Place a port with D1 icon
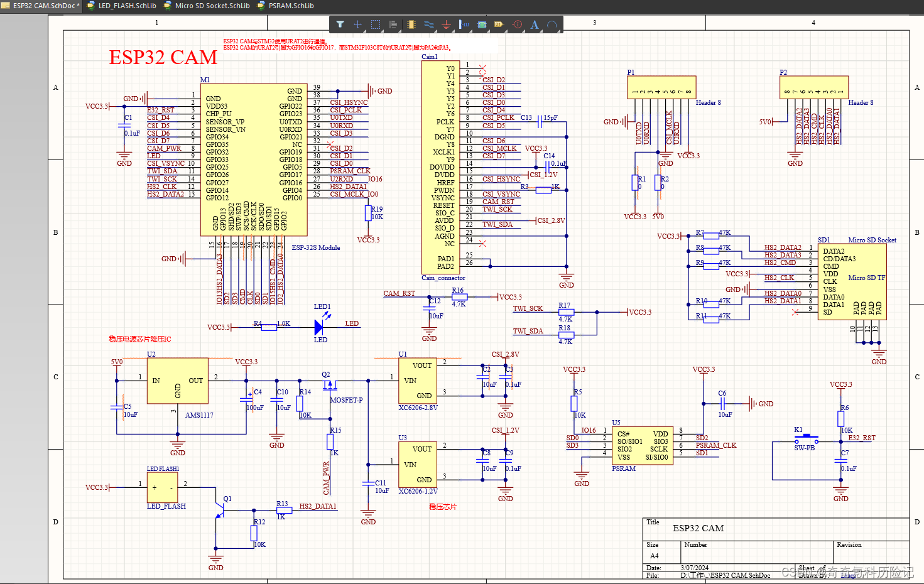The height and width of the screenshot is (584, 924). click(499, 24)
